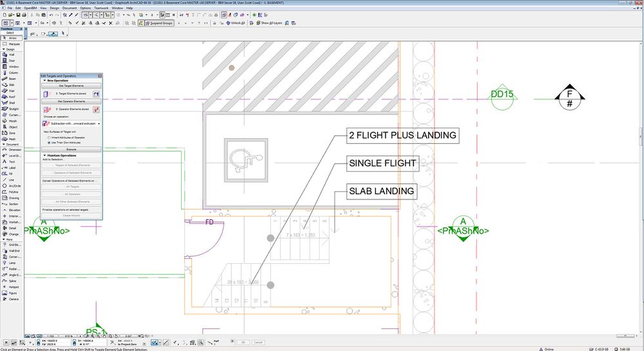Select the Text tool
Image resolution: width=644 pixels, height=351 pixels.
coord(12,161)
